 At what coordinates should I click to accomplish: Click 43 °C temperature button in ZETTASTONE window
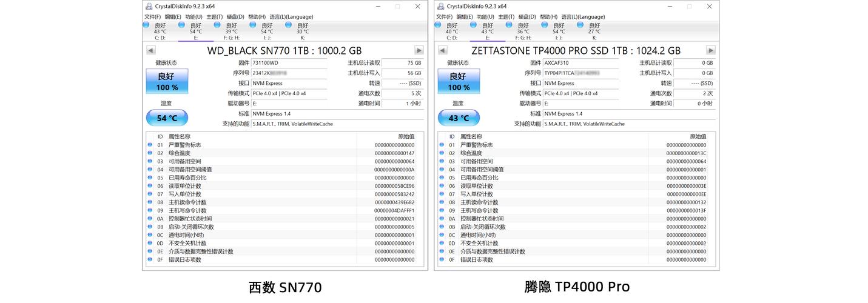point(459,118)
